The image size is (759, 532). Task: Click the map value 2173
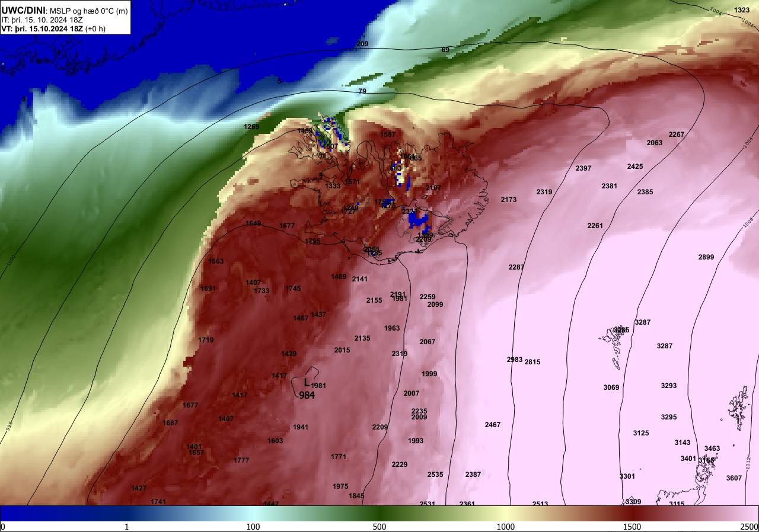click(x=509, y=200)
